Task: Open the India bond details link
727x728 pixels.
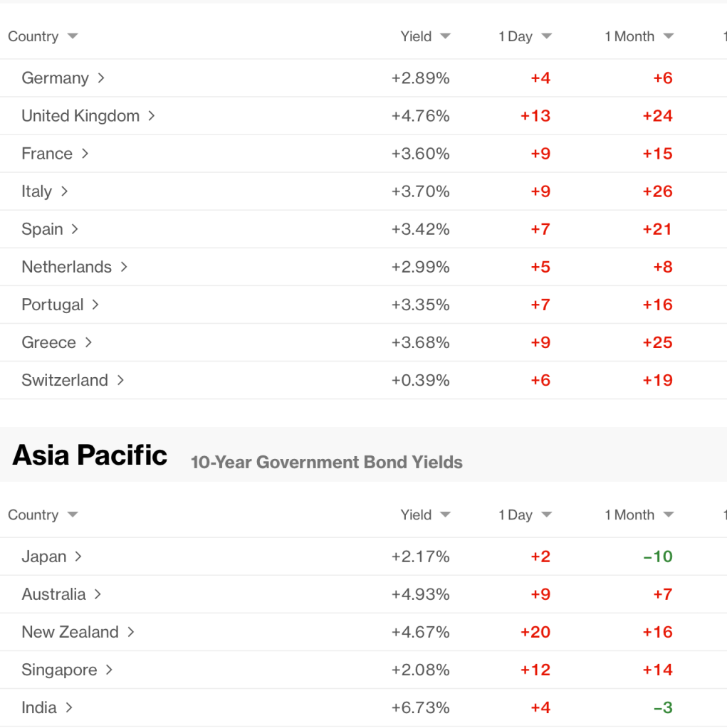Action: [39, 707]
